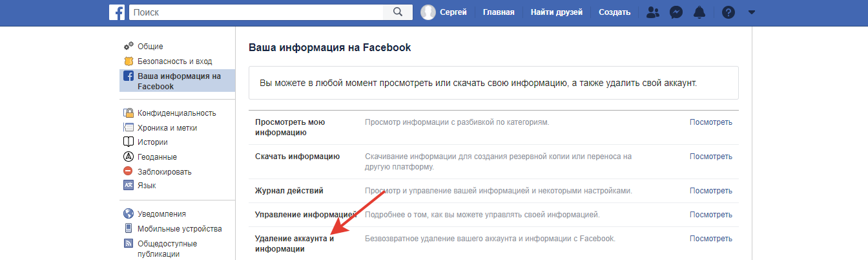Click Создать in top bar
This screenshot has height=260, width=868.
coord(615,12)
